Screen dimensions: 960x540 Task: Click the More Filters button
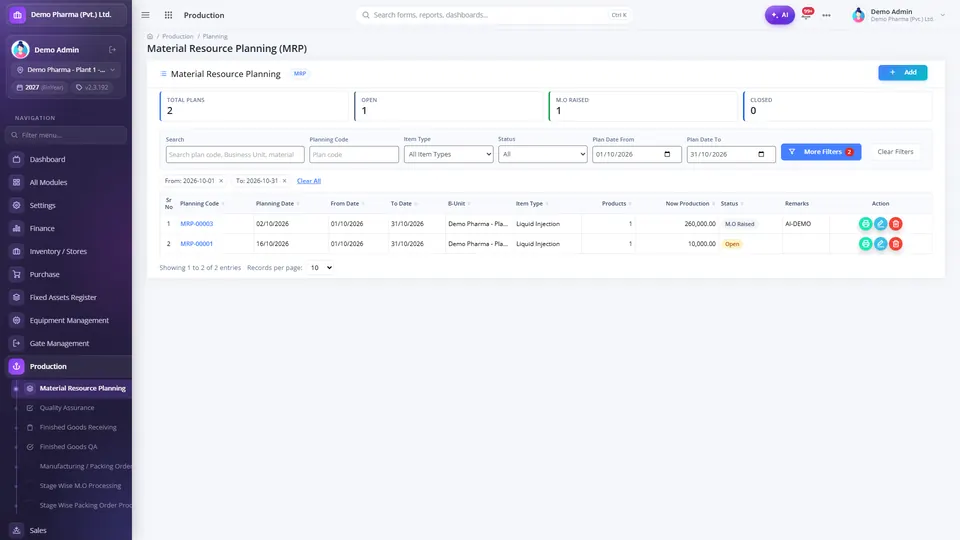coord(821,152)
